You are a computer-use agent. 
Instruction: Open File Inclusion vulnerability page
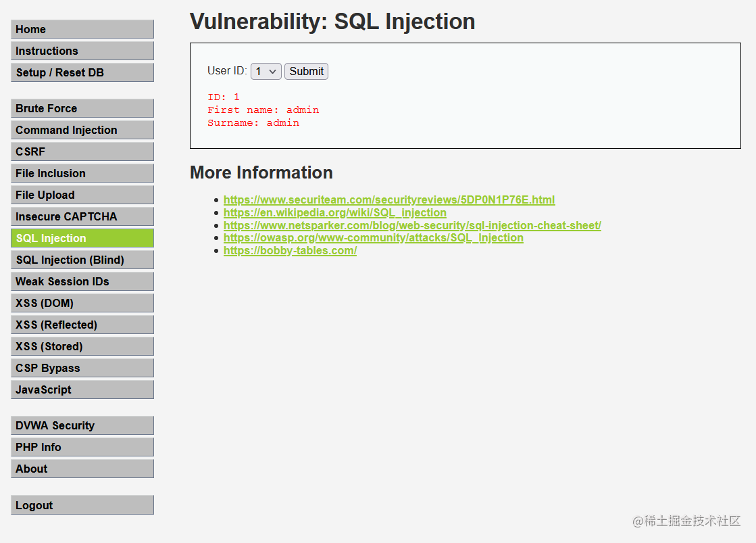click(x=82, y=173)
